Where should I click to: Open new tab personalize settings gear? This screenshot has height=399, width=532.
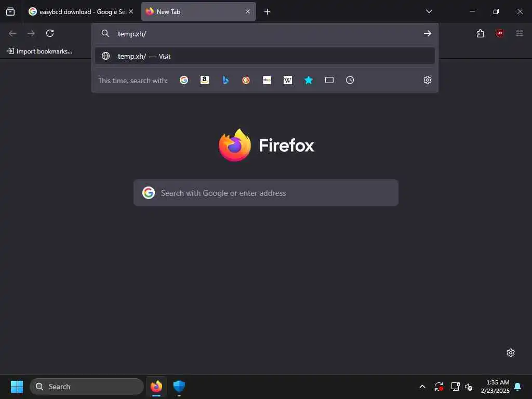(511, 353)
